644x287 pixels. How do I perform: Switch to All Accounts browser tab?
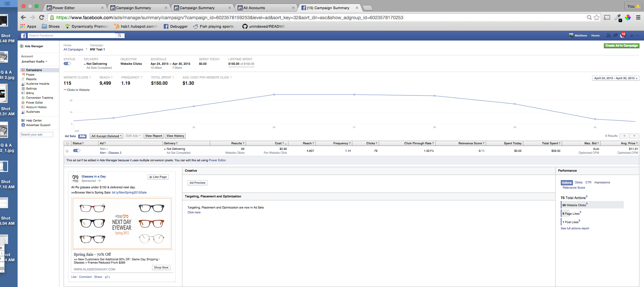[266, 8]
